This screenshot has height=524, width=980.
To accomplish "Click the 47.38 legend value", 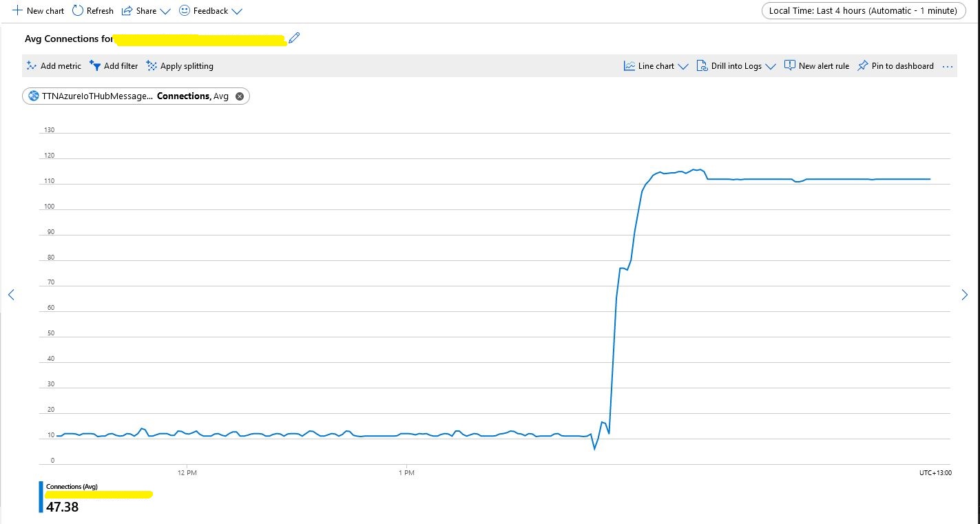I will (63, 507).
